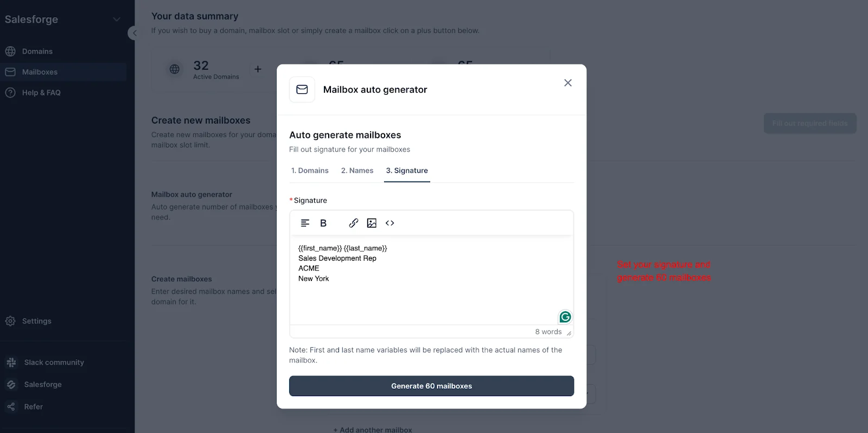Open the HTML code view for the signature
The height and width of the screenshot is (433, 868).
coord(390,223)
